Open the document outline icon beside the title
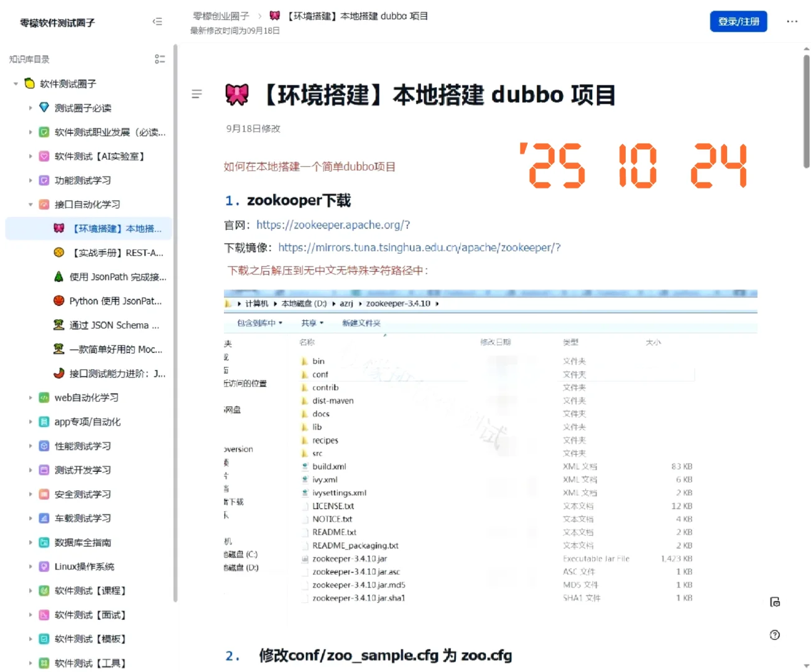 (197, 94)
